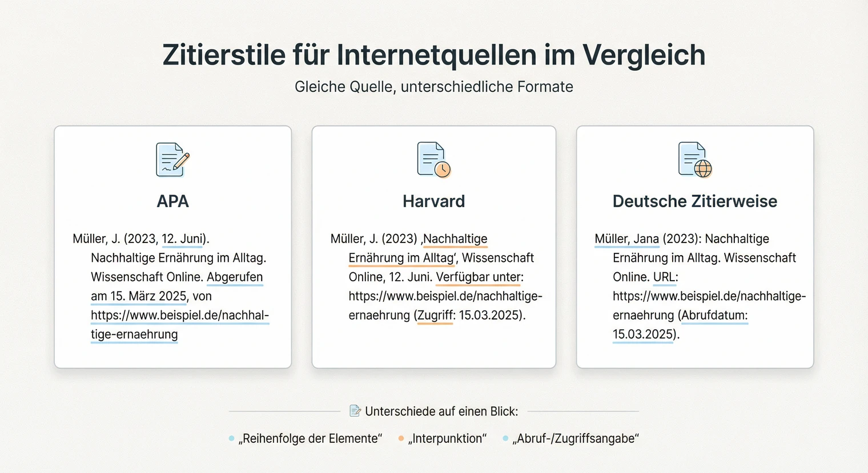This screenshot has width=868, height=473.
Task: Collapse the Deutsche Zitierweise card
Action: click(x=694, y=245)
